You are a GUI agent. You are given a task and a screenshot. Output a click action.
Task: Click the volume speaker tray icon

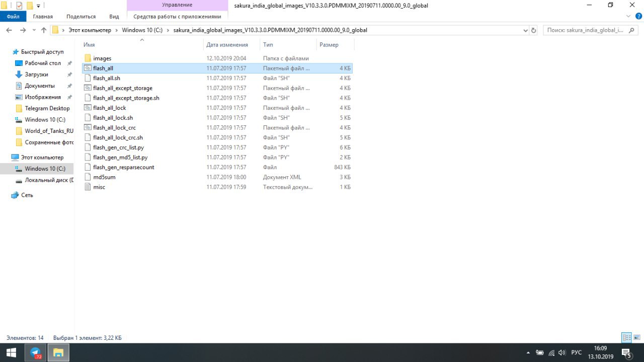(562, 352)
